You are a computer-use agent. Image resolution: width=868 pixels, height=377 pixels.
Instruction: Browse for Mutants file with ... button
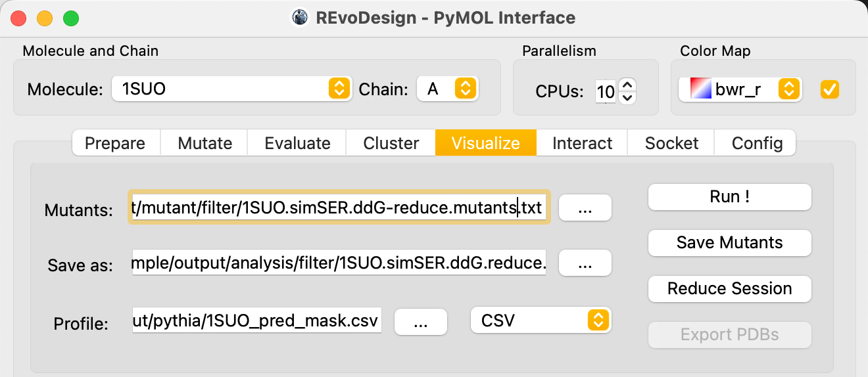pyautogui.click(x=585, y=208)
